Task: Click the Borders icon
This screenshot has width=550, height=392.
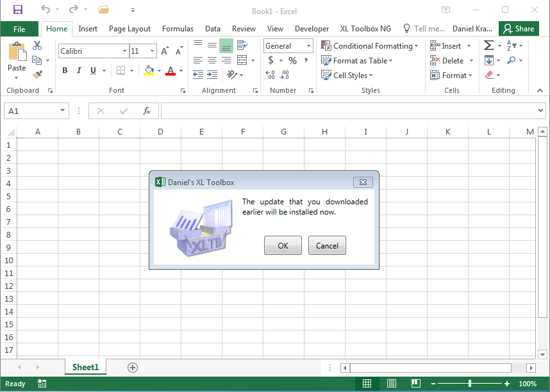Action: pyautogui.click(x=121, y=70)
